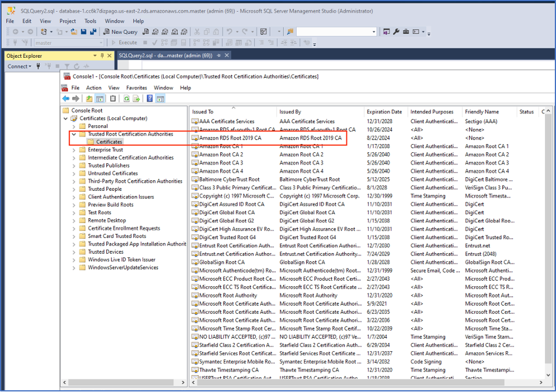Toggle Show/Hide Console Tree icon
The width and height of the screenshot is (556, 392).
tap(100, 99)
